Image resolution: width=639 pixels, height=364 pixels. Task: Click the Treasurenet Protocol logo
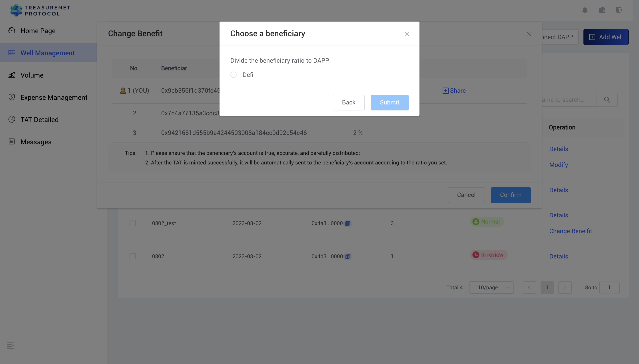point(40,10)
